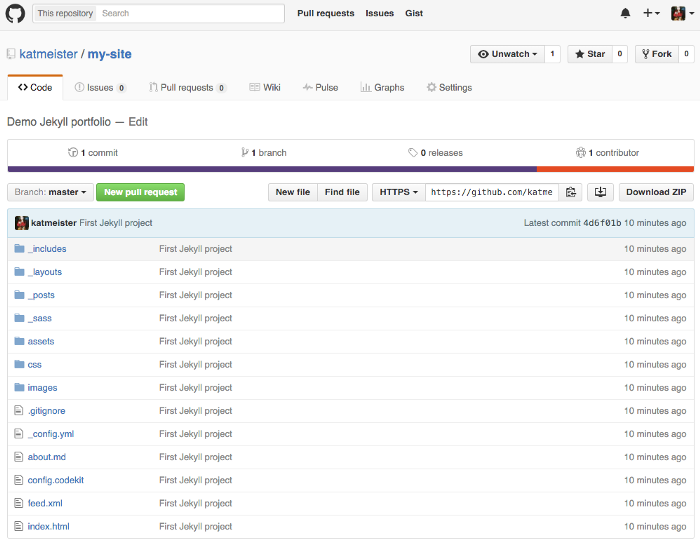Click the repository language color bar

[350, 169]
